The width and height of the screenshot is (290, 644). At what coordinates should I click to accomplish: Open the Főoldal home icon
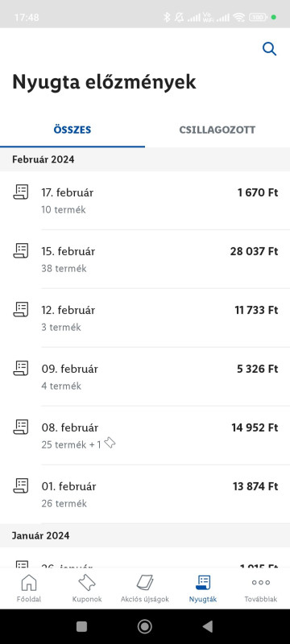click(29, 582)
